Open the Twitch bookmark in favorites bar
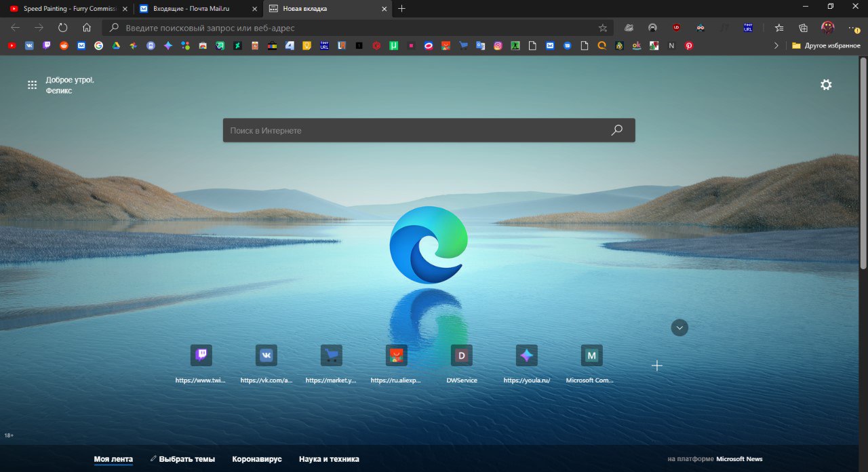The image size is (868, 472). [x=46, y=46]
